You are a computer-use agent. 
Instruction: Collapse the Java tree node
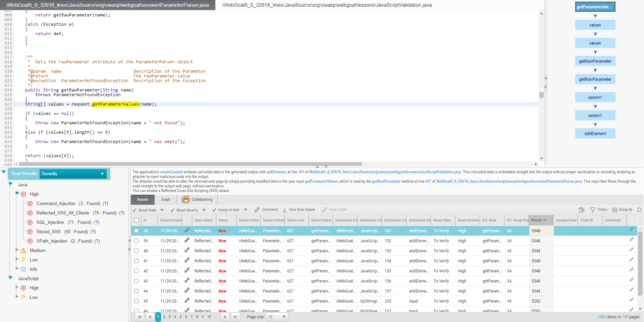(10, 184)
